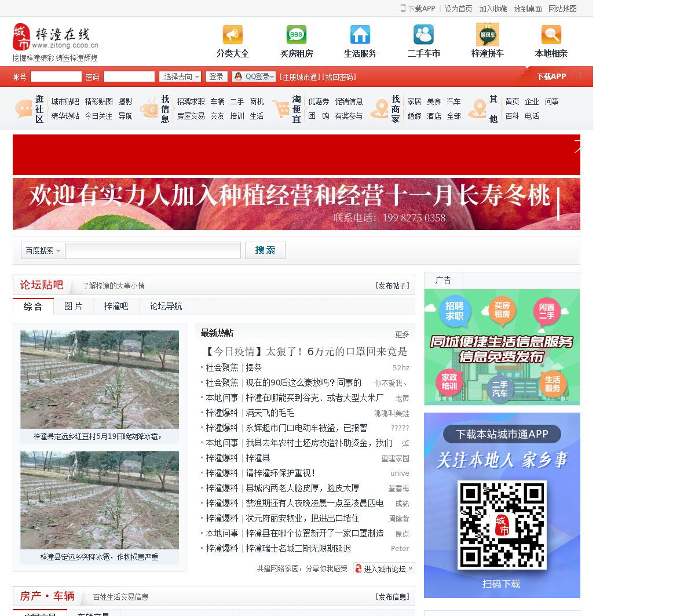Expand the 百度搜索 search engine selector
Screen dimensions: 695x616
tap(43, 250)
